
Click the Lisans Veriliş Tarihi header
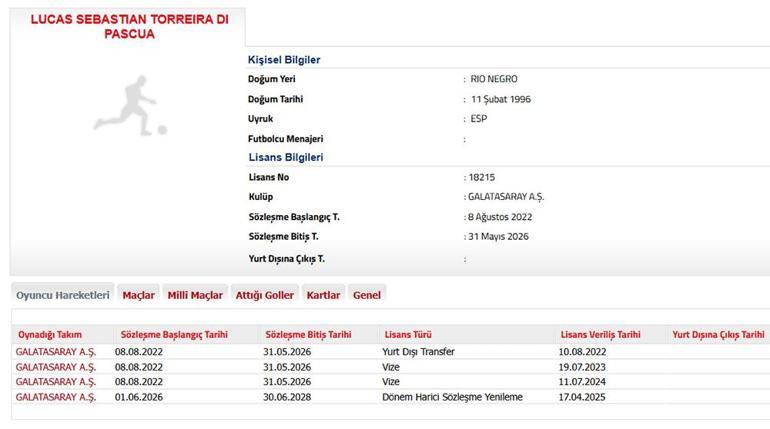pyautogui.click(x=601, y=335)
